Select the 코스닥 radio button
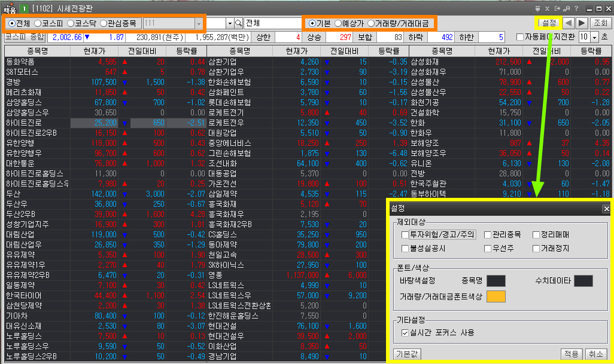This screenshot has width=614, height=364. (x=71, y=23)
